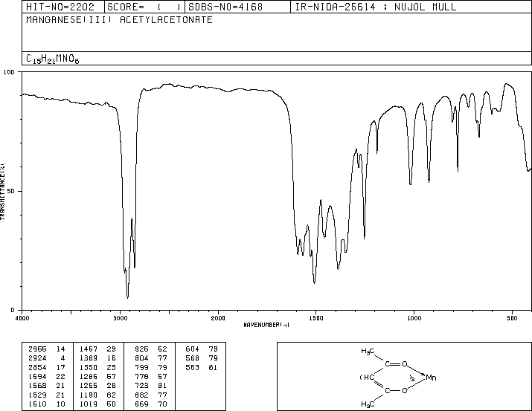Click the 1000 wavenumber axis label
The image size is (532, 411).
tap(414, 318)
